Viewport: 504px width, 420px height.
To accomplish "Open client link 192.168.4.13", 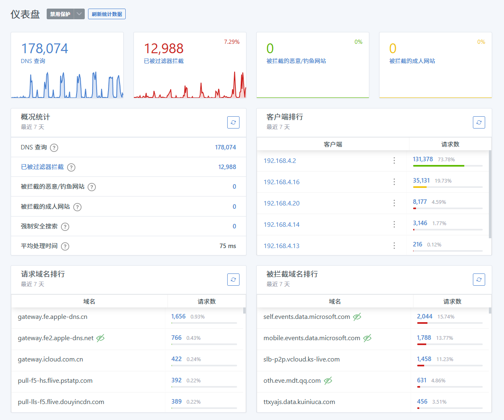I will click(x=282, y=246).
